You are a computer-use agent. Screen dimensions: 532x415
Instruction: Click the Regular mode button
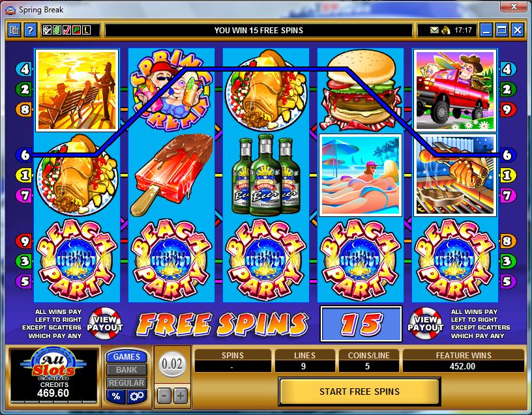click(127, 383)
